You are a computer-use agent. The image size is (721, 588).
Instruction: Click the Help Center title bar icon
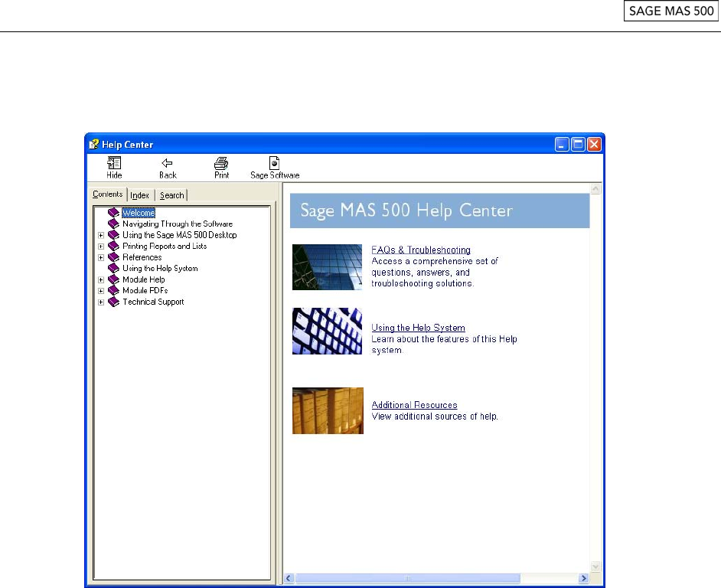(94, 145)
